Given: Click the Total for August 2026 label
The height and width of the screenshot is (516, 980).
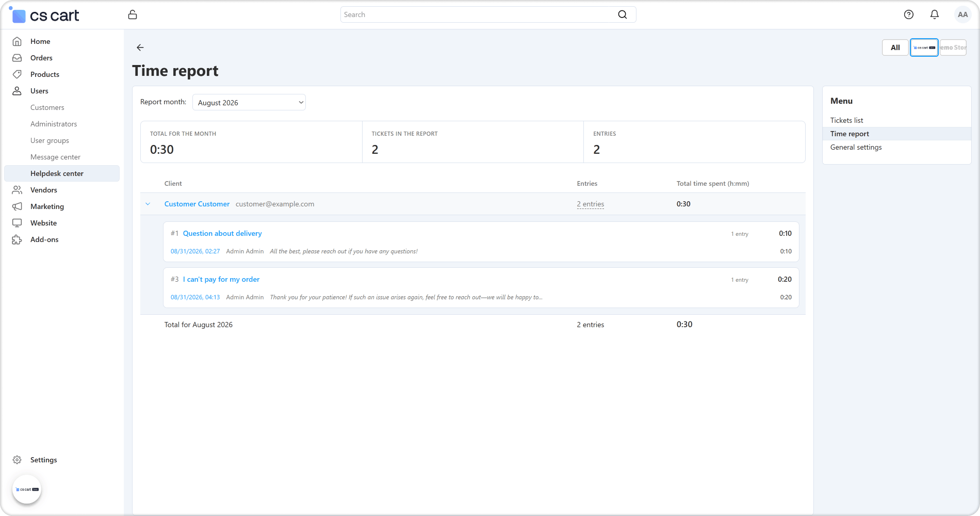Looking at the screenshot, I should click(x=199, y=325).
